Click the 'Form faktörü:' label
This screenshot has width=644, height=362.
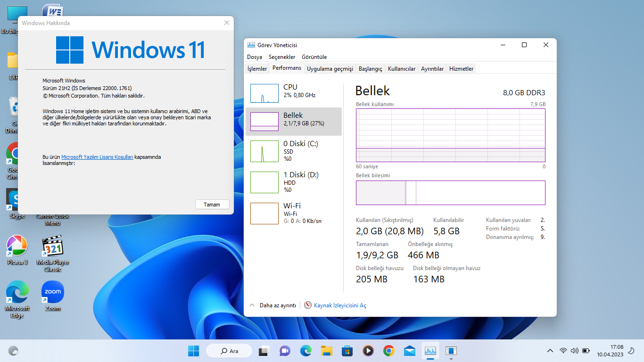coord(503,229)
